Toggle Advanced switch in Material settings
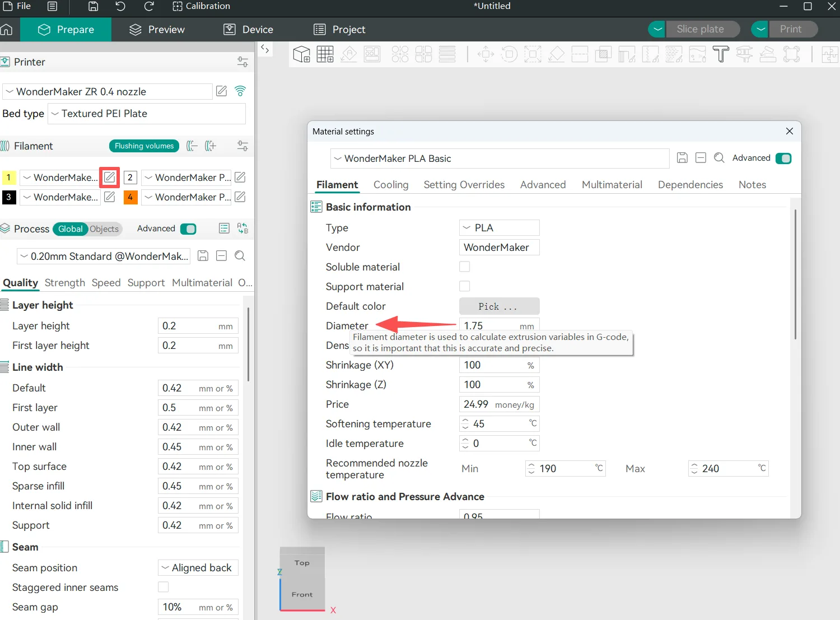Viewport: 840px width, 620px height. [x=783, y=159]
